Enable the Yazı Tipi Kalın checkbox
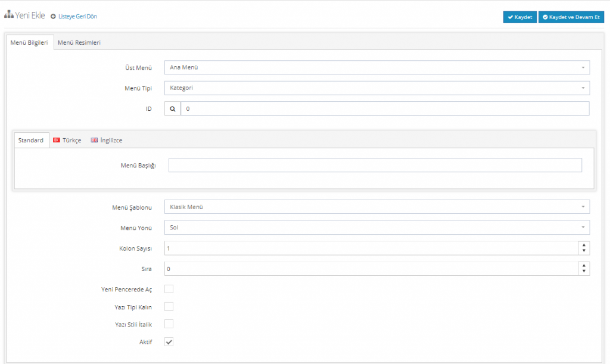 (169, 307)
